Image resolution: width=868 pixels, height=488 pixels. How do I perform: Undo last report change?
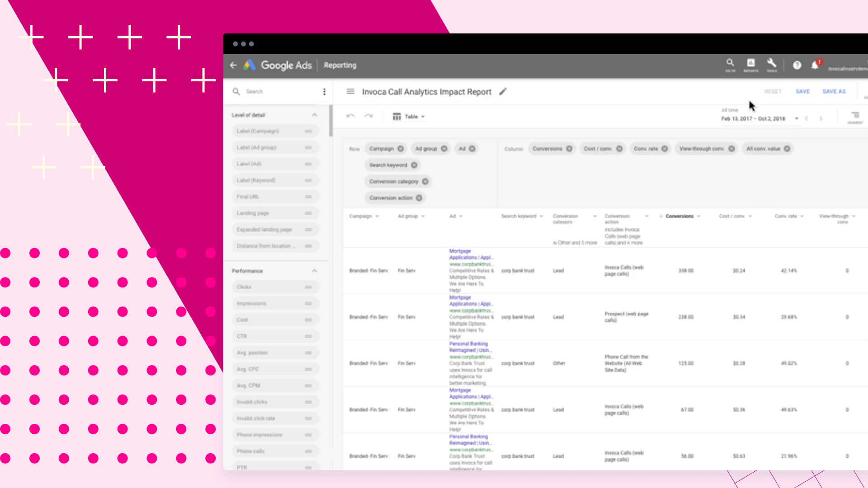coord(350,116)
